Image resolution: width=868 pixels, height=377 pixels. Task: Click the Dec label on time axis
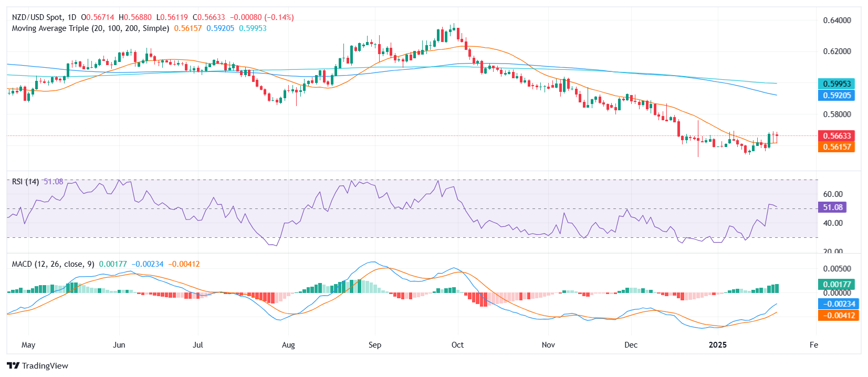click(x=631, y=345)
